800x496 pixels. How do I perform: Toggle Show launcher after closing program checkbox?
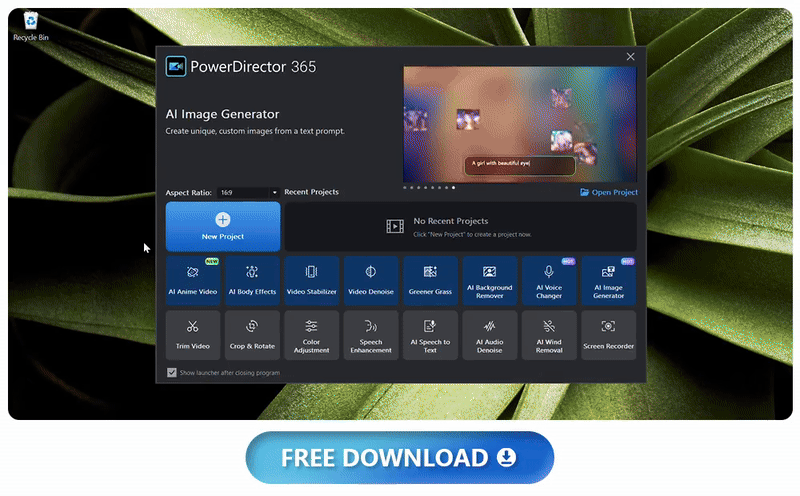tap(172, 373)
